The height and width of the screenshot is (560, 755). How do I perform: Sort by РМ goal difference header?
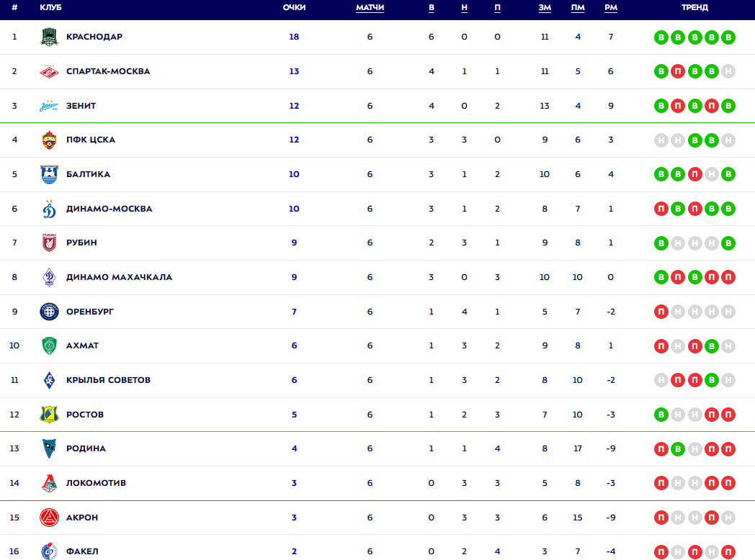pyautogui.click(x=610, y=8)
